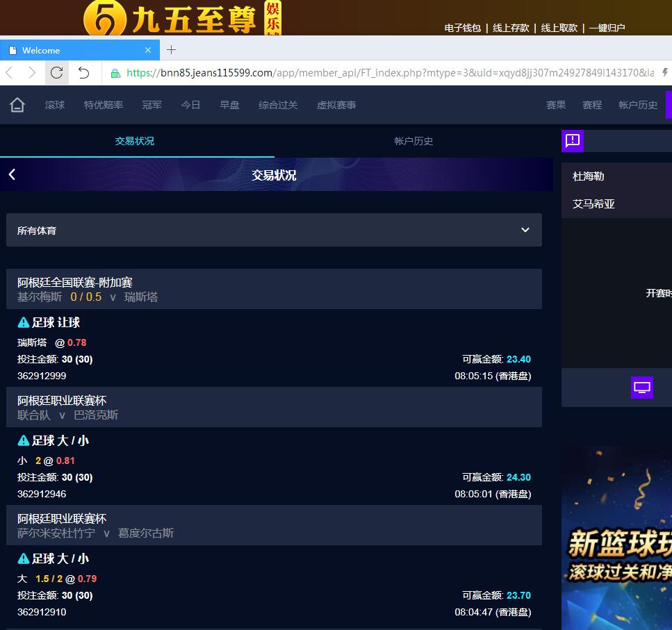Click the green padlock security icon
Viewport: 672px width, 630px height.
point(115,73)
